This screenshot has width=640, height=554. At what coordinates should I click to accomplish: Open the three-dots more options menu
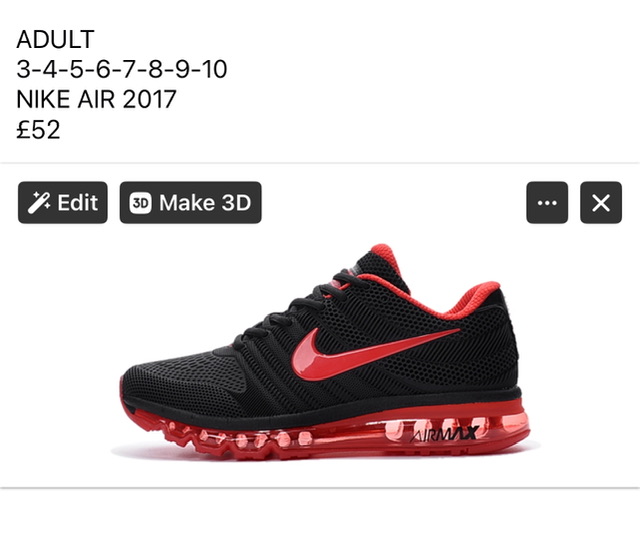coord(547,202)
